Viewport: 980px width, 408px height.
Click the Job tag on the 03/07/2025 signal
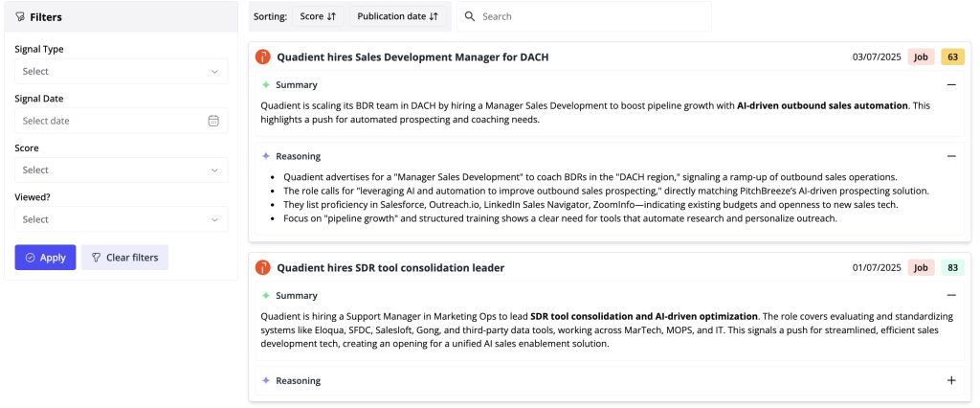[921, 57]
